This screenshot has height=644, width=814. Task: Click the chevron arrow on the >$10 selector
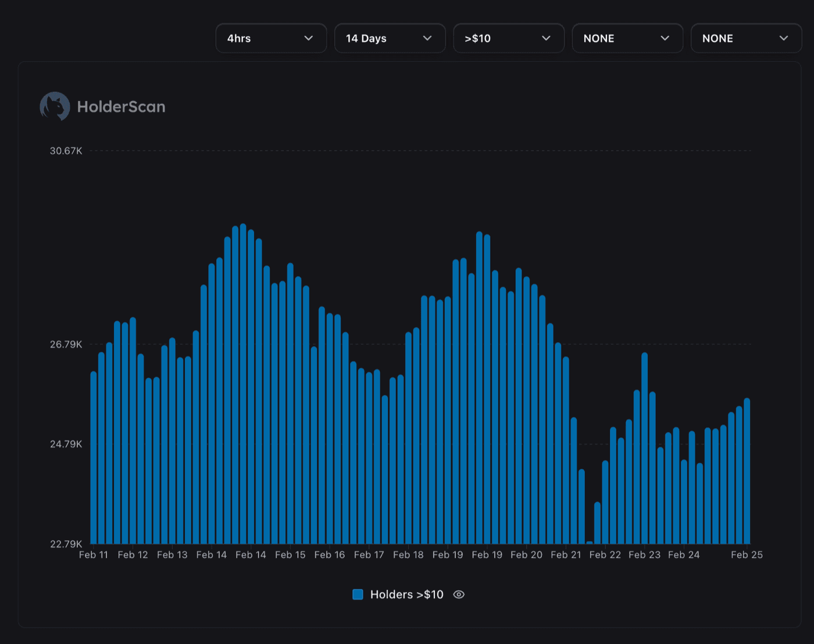pos(545,38)
